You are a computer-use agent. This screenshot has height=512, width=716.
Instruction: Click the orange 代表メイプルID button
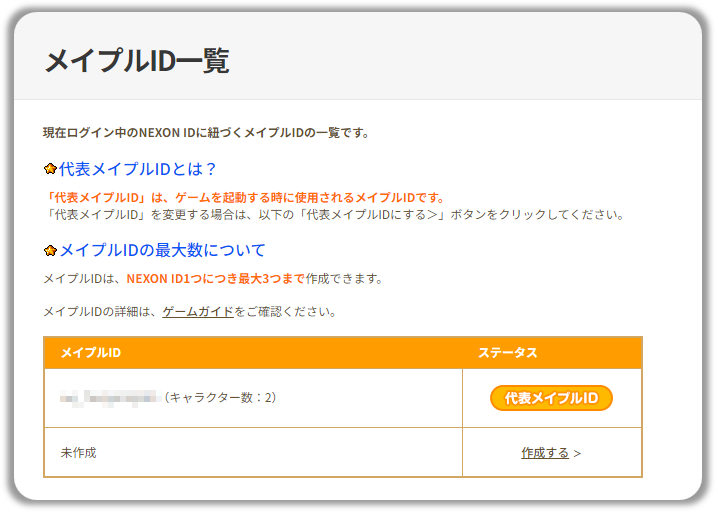tap(551, 398)
